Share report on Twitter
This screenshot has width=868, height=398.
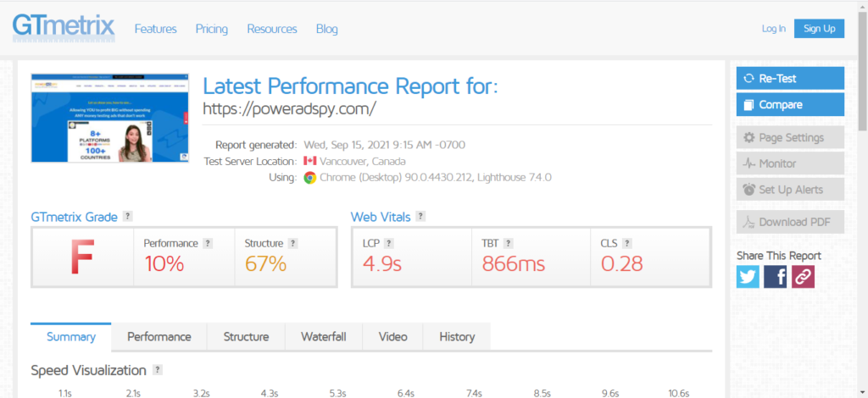[748, 277]
